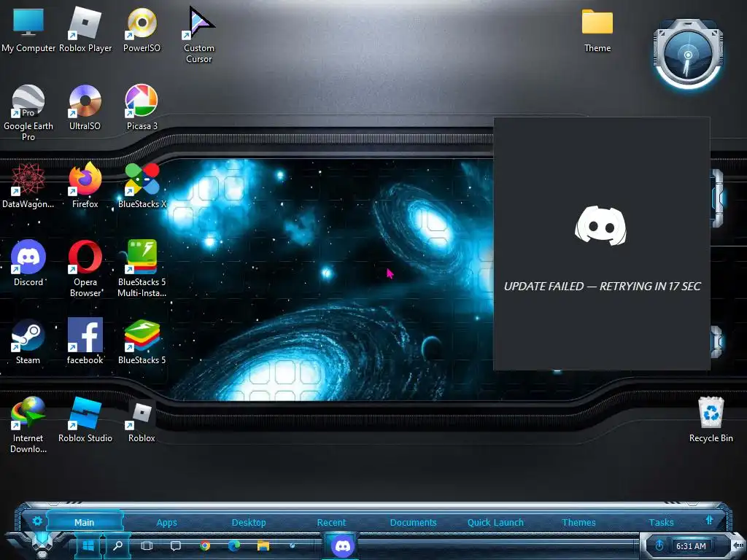Launch Microsoft Edge from taskbar
The width and height of the screenshot is (747, 560).
[x=234, y=545]
